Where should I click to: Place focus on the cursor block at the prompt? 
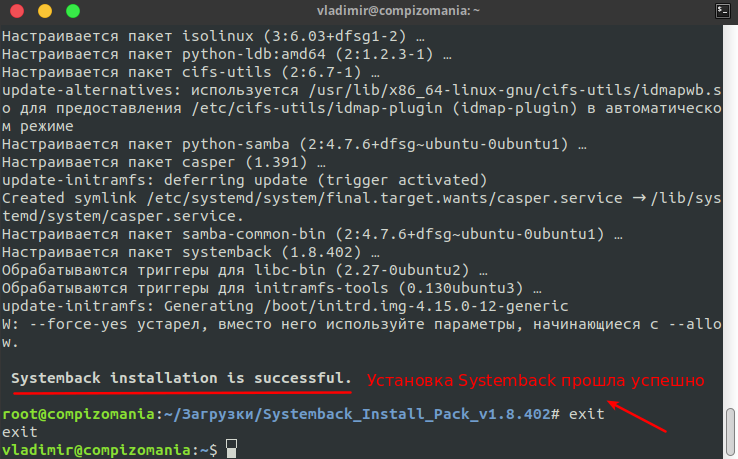[x=232, y=451]
